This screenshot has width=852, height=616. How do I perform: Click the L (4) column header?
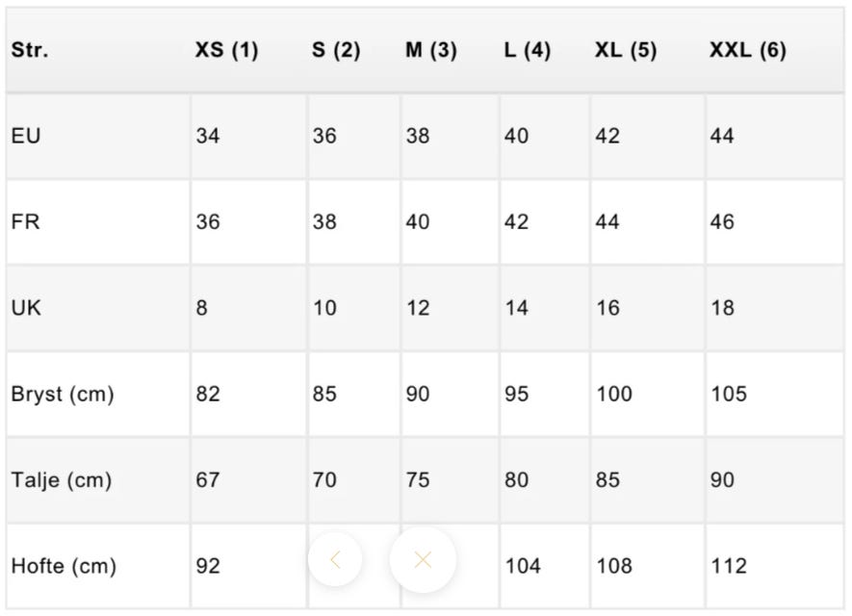click(527, 51)
